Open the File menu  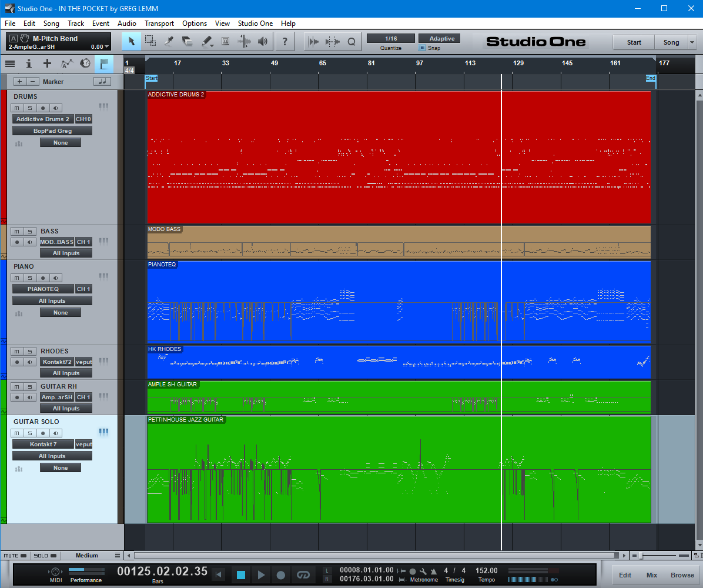(x=10, y=24)
